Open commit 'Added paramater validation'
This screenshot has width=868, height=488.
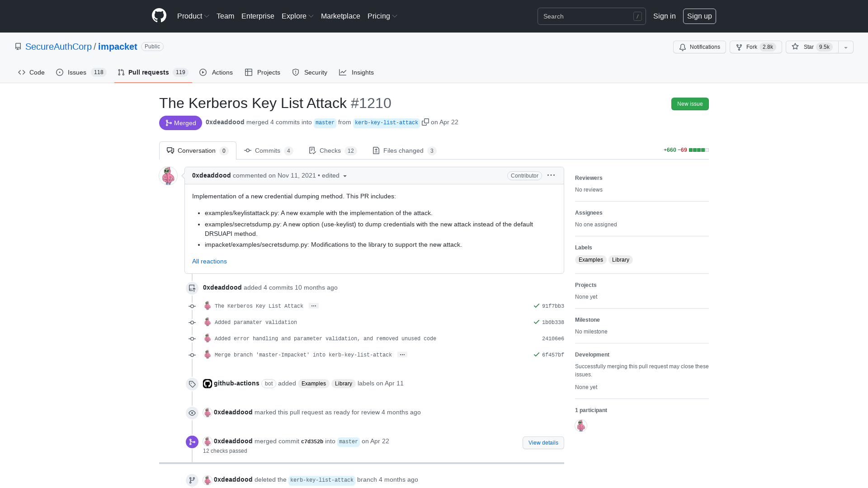256,323
